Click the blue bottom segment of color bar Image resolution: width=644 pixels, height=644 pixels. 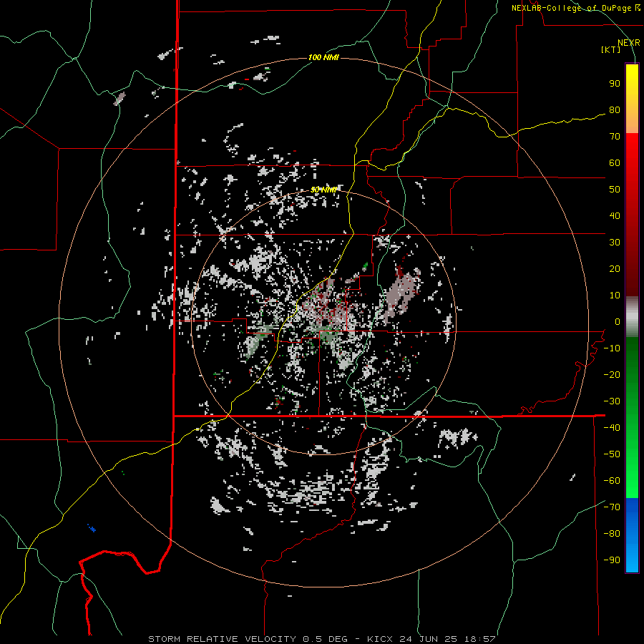pyautogui.click(x=632, y=535)
